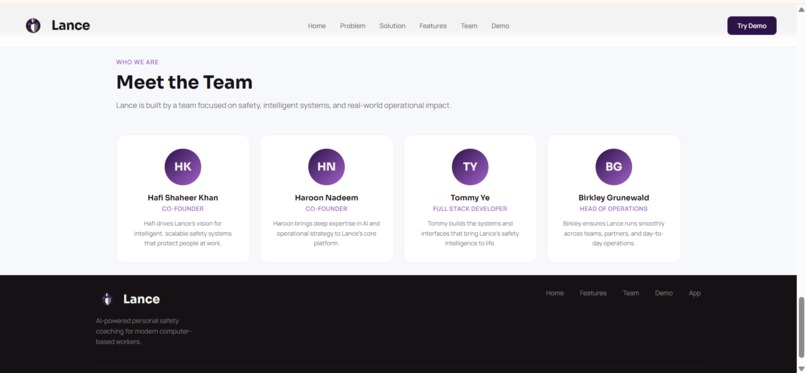The height and width of the screenshot is (373, 806).
Task: Select the HK avatar circle
Action: (182, 166)
